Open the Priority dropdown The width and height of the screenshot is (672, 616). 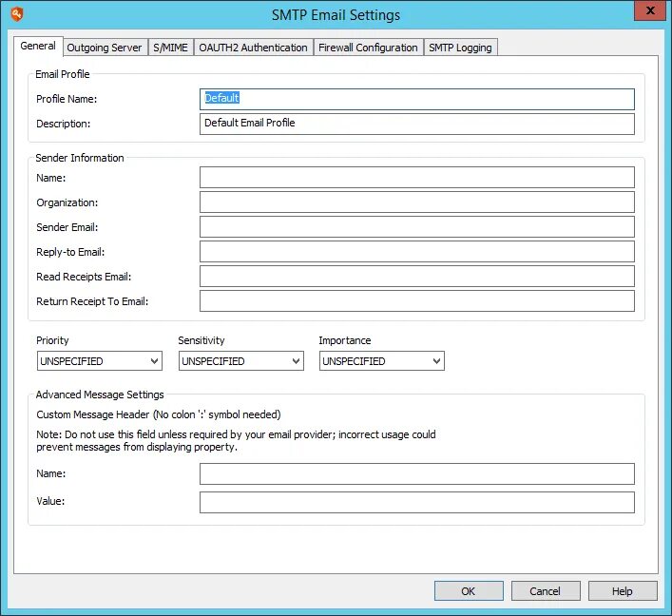point(100,361)
